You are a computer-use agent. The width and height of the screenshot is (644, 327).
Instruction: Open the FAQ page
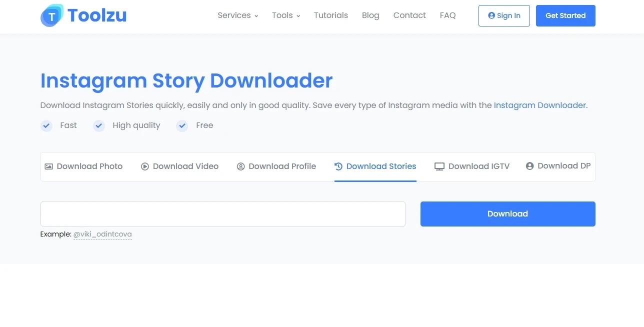448,15
